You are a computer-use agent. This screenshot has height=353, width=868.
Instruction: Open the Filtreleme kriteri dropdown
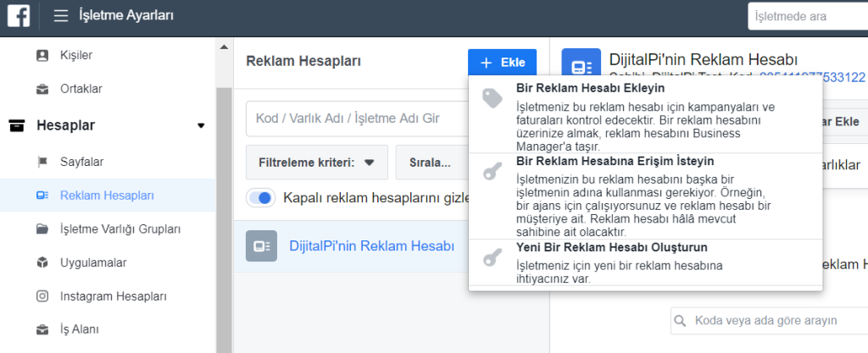pyautogui.click(x=317, y=163)
